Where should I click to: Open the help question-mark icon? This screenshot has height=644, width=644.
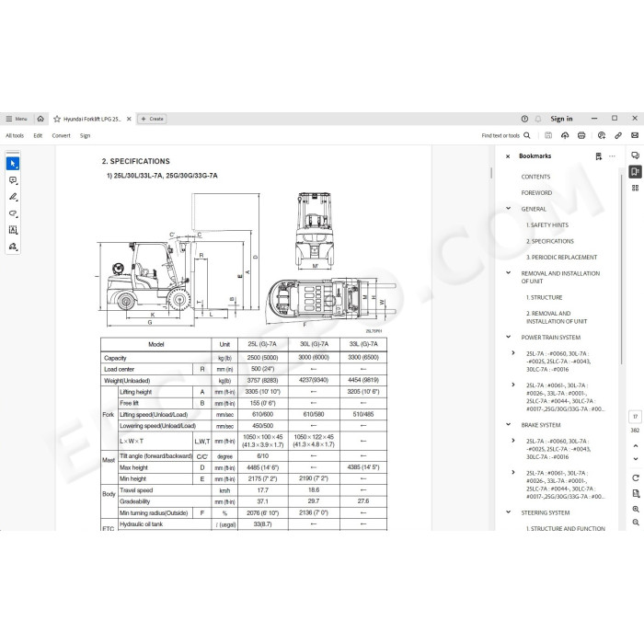pyautogui.click(x=524, y=119)
